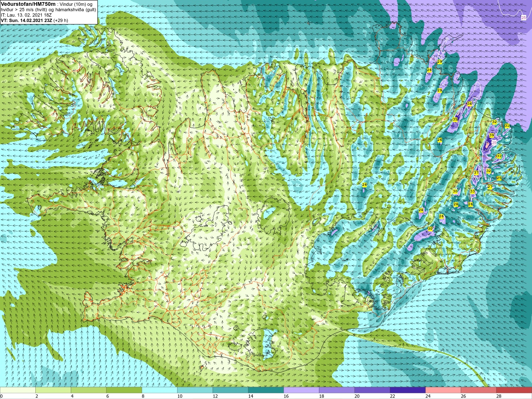Select the light cyan 8–10 m/s legend swatch
The image size is (532, 399).
pos(160,390)
